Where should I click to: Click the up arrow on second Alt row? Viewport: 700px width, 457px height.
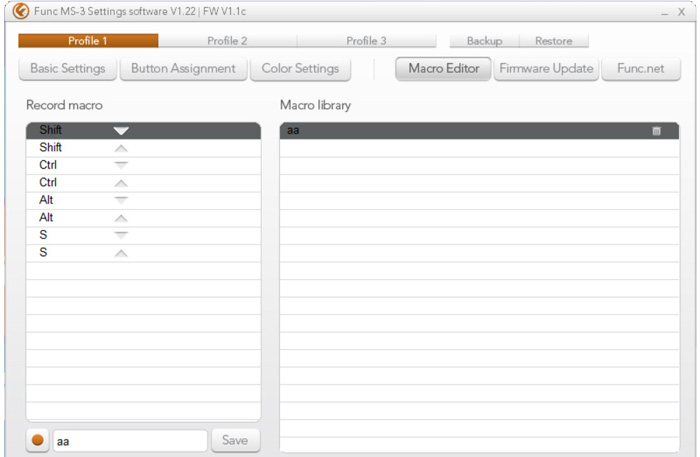click(121, 218)
